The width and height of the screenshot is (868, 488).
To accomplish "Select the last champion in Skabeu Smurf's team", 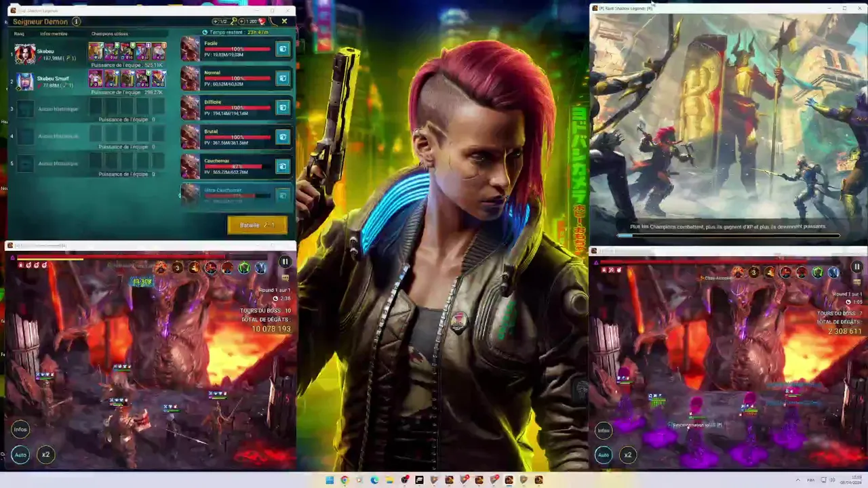I will (x=159, y=79).
